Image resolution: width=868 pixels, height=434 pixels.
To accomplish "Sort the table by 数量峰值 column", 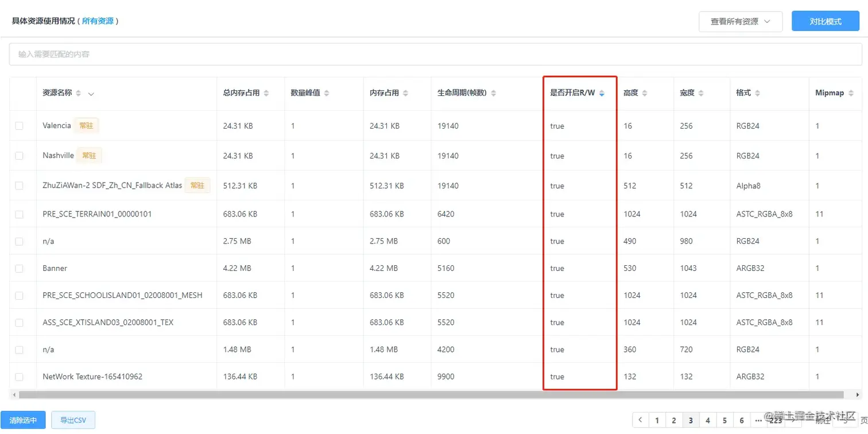I will point(327,92).
